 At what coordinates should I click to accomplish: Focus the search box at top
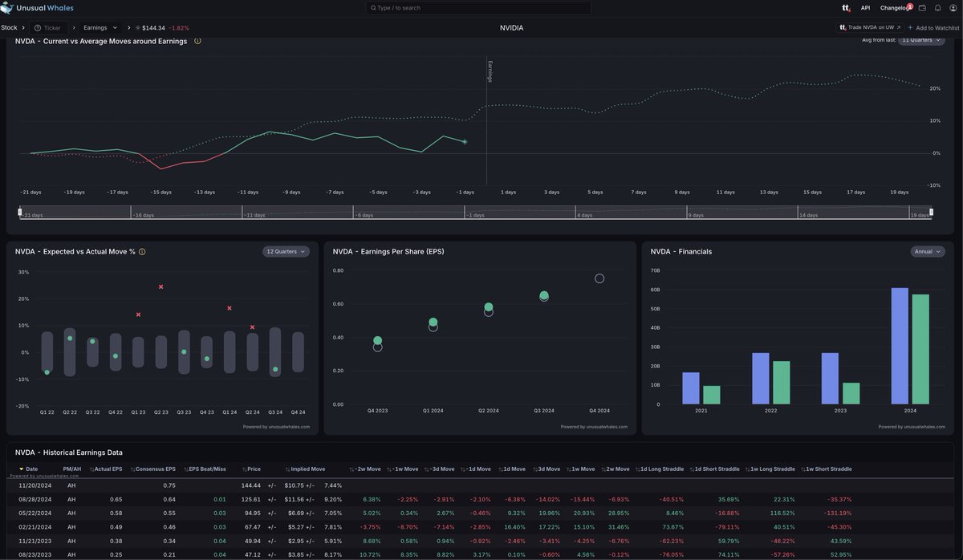point(478,8)
